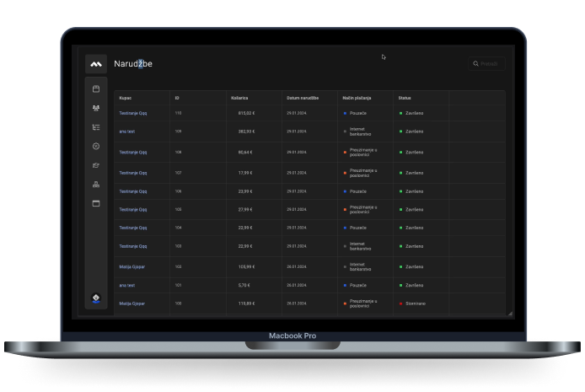This screenshot has width=585, height=392.
Task: Click the magnifier icon in search box
Action: coord(475,64)
